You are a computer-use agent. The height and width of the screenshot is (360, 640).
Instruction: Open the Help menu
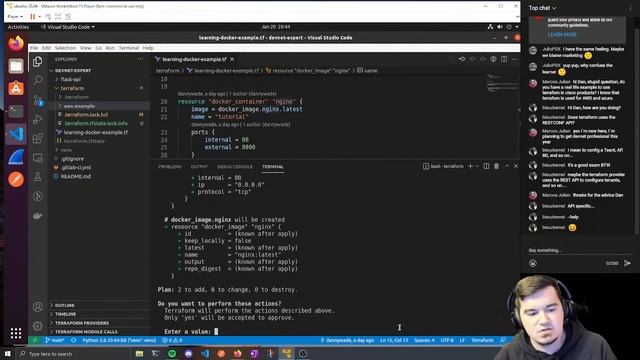pos(148,48)
